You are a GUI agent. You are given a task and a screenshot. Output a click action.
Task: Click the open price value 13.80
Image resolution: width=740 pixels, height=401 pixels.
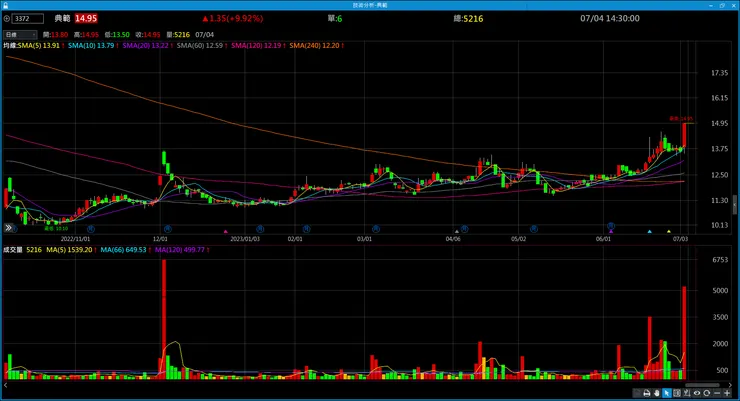59,35
